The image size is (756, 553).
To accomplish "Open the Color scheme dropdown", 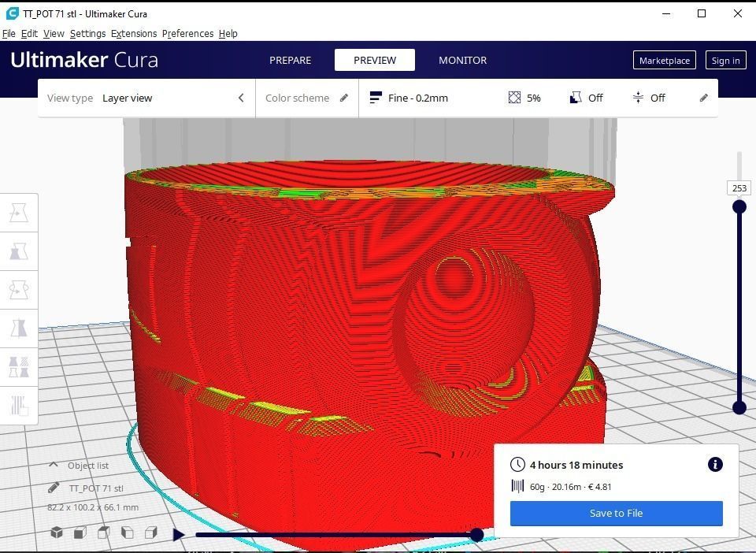I will [306, 98].
